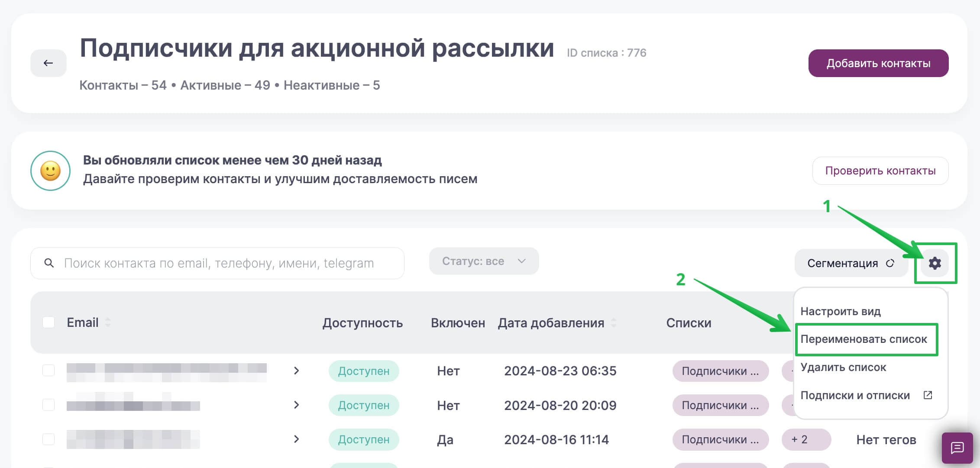Click the Segmentation refresh icon
The width and height of the screenshot is (980, 468).
click(x=890, y=263)
